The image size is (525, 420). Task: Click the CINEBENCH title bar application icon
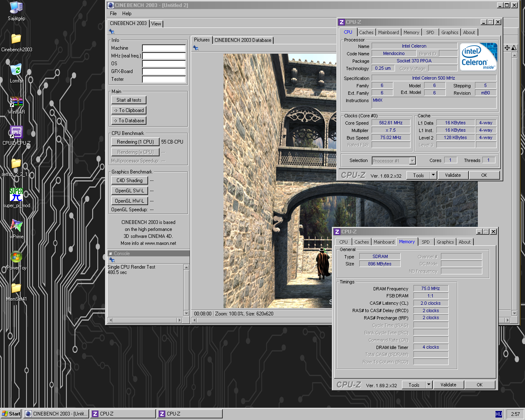110,5
